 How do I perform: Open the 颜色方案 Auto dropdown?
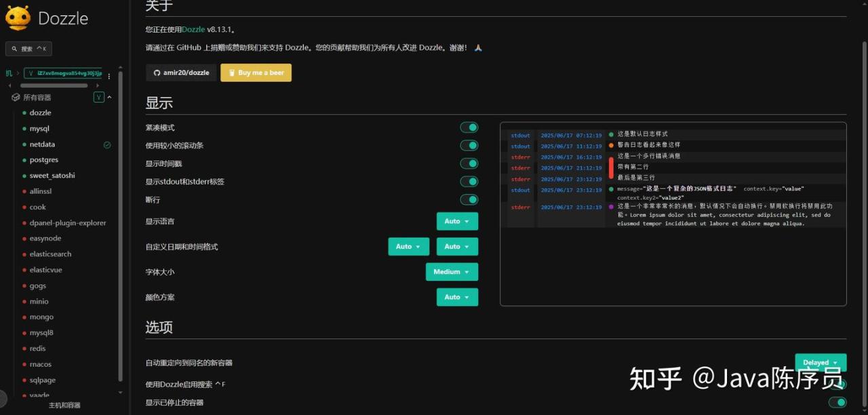tap(457, 297)
